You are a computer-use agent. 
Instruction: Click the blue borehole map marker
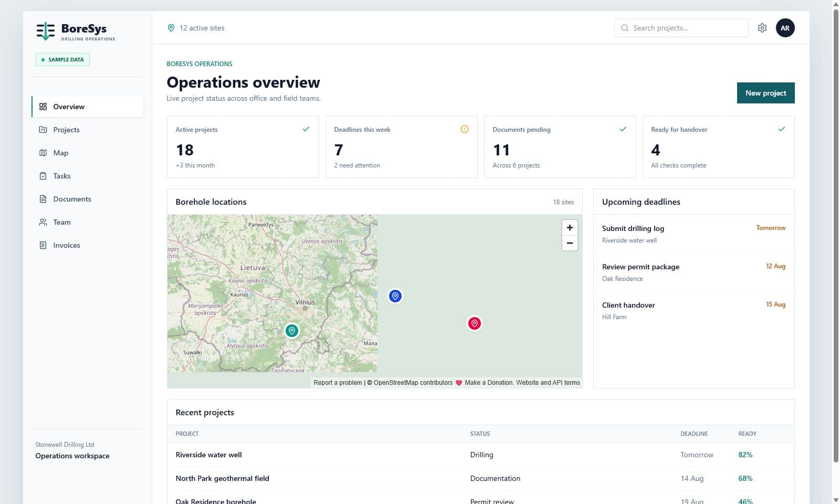coord(395,296)
